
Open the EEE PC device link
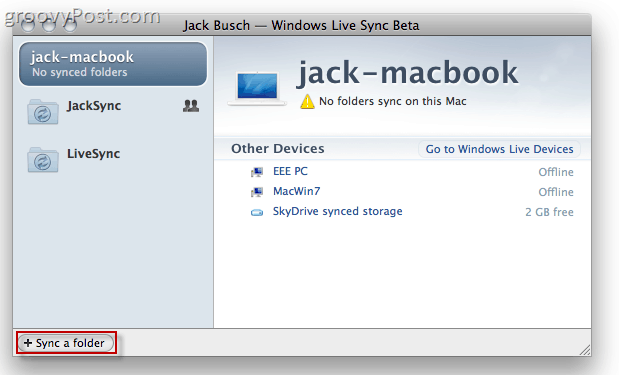(x=290, y=171)
